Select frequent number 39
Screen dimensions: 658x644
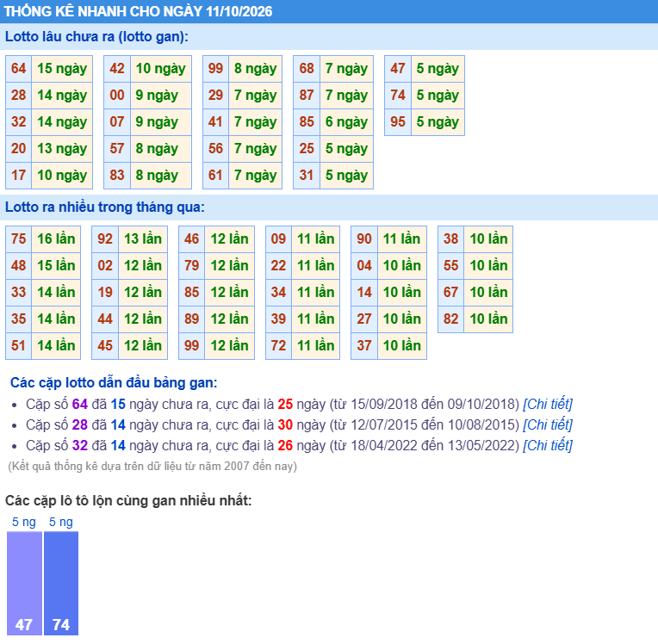279,319
